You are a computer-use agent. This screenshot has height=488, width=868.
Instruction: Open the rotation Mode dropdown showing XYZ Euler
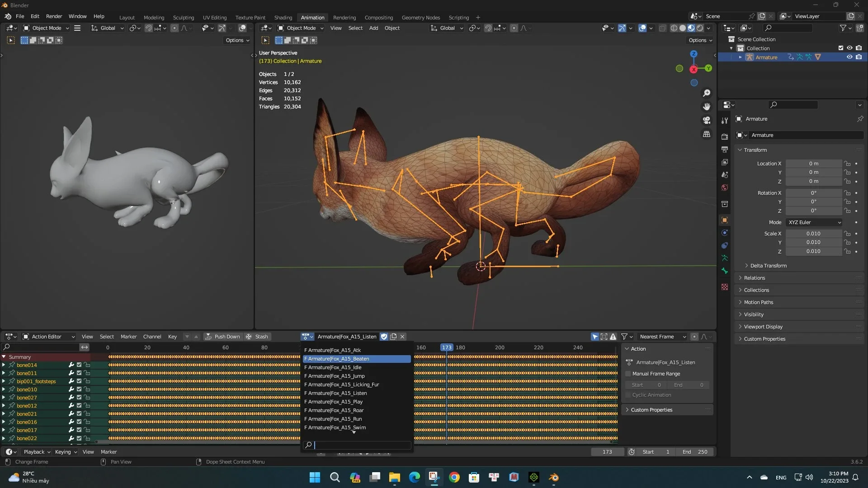[x=813, y=222]
